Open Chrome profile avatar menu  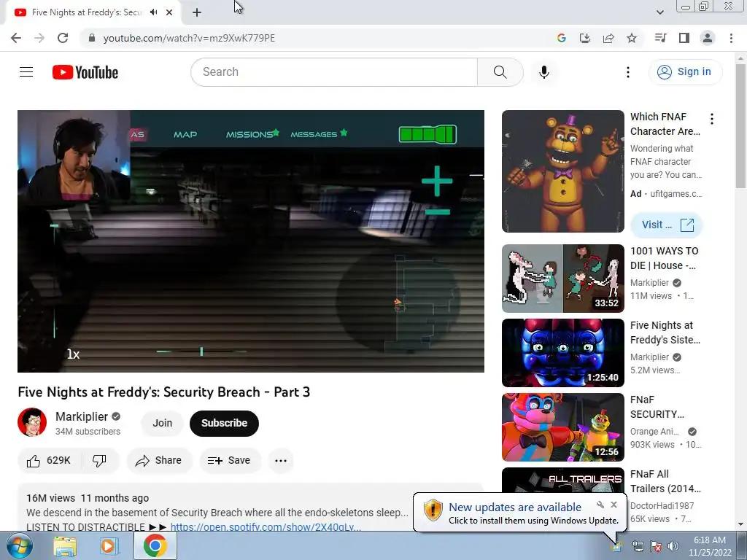click(708, 38)
